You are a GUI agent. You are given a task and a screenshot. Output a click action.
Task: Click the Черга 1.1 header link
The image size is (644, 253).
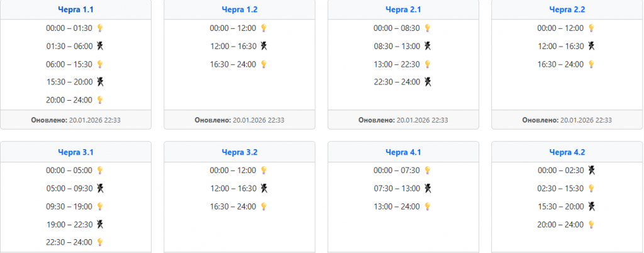coord(76,9)
